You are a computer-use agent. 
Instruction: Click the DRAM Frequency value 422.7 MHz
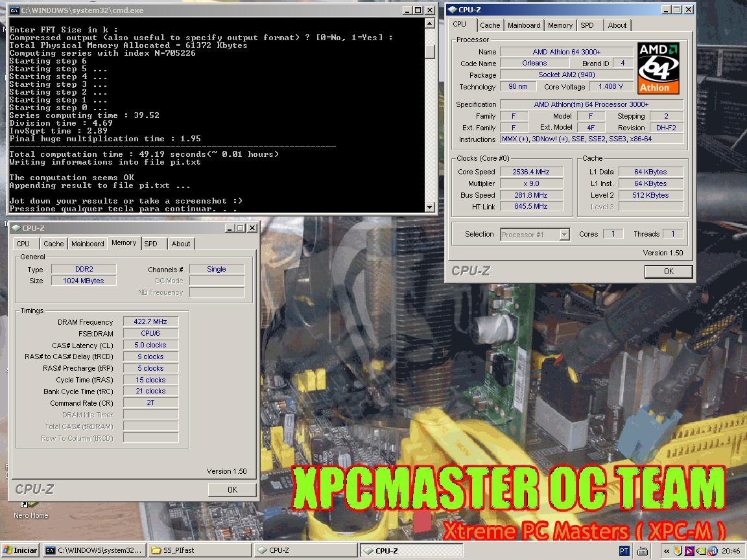(x=150, y=322)
